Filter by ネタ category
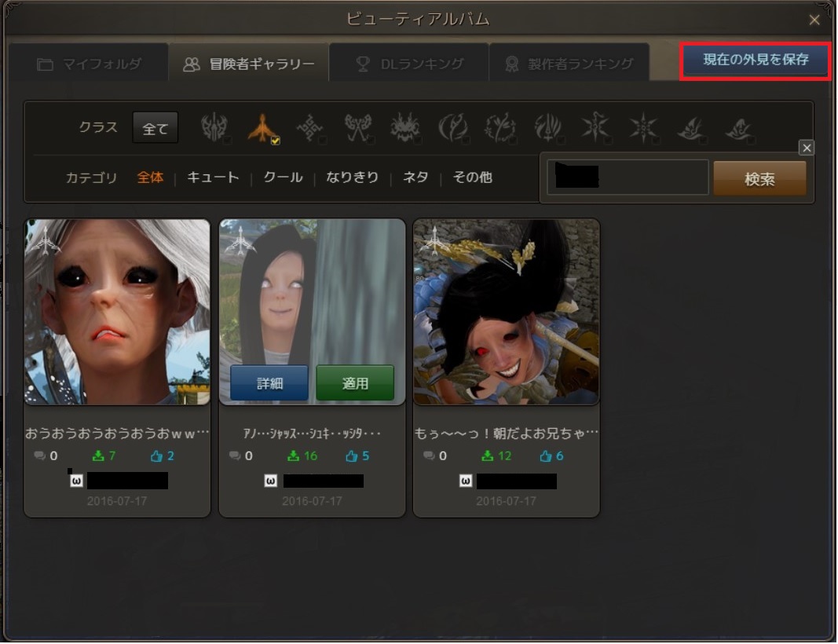Image resolution: width=838 pixels, height=644 pixels. tap(415, 177)
